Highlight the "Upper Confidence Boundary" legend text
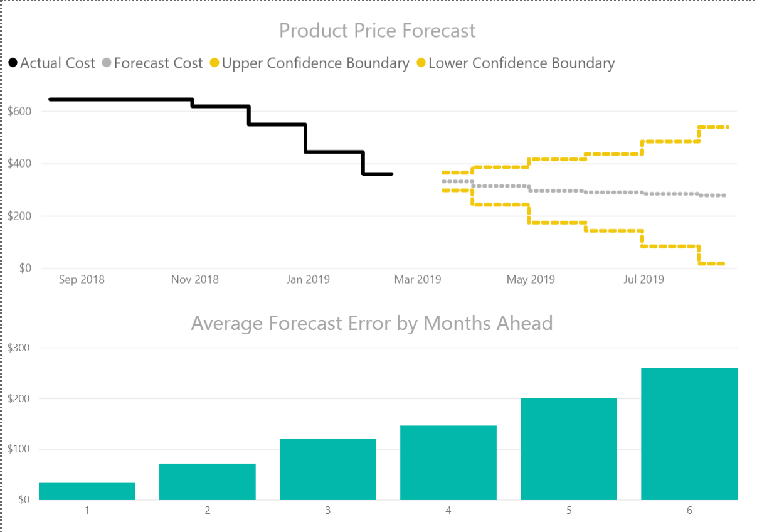This screenshot has width=757, height=532. tap(315, 63)
